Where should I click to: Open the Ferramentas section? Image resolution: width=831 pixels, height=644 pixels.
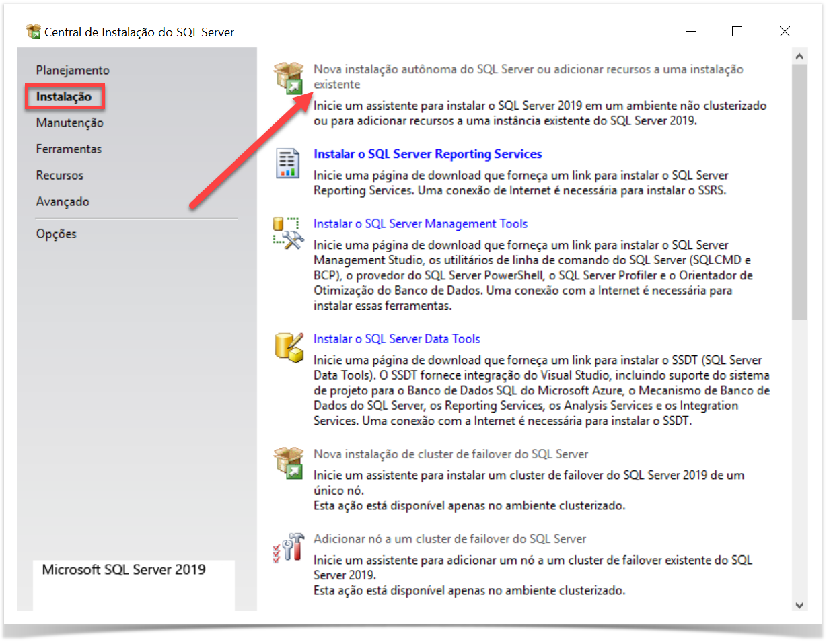pos(69,149)
